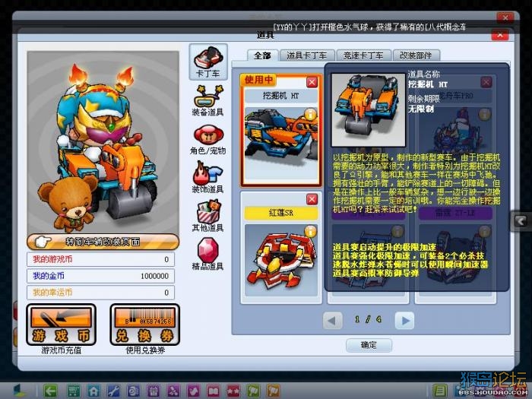This screenshot has width=532, height=399.
Task: Click the 确定 confirm button
Action: pos(369,345)
